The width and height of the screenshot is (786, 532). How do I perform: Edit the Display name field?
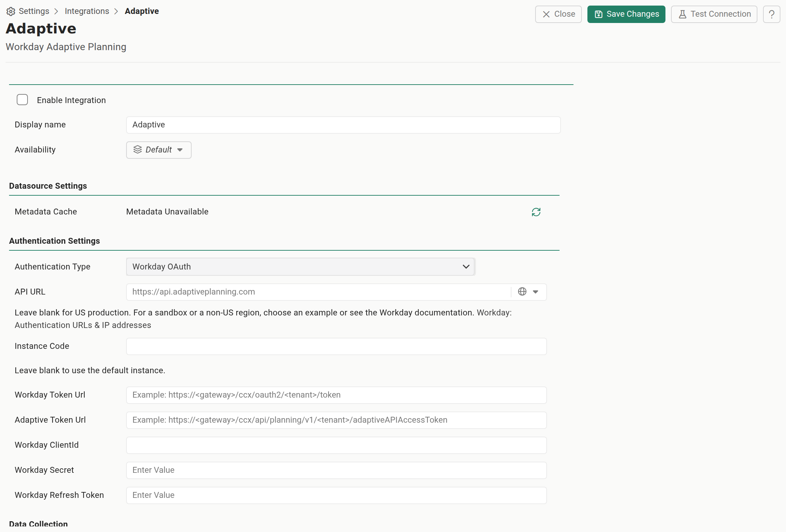[x=343, y=125]
